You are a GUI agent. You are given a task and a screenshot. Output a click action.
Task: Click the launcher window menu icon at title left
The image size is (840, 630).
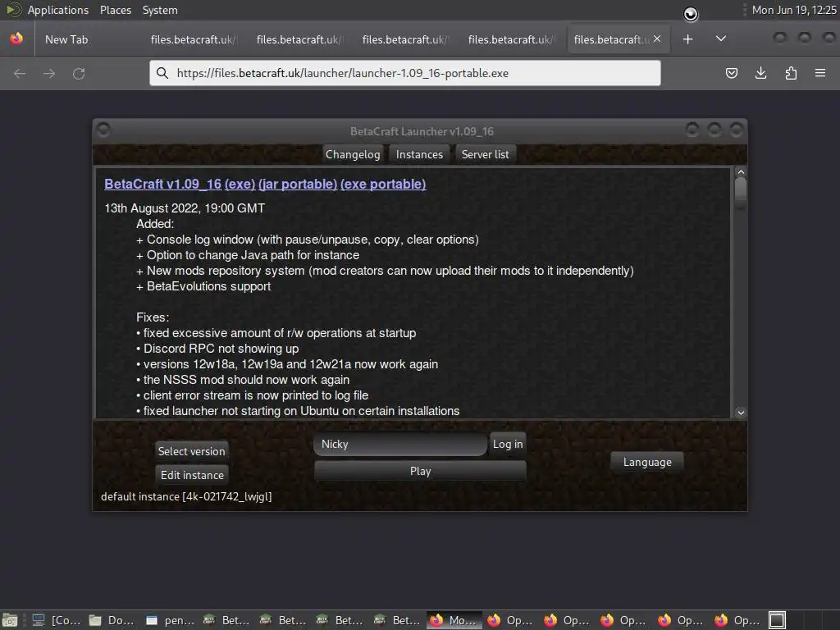[103, 130]
